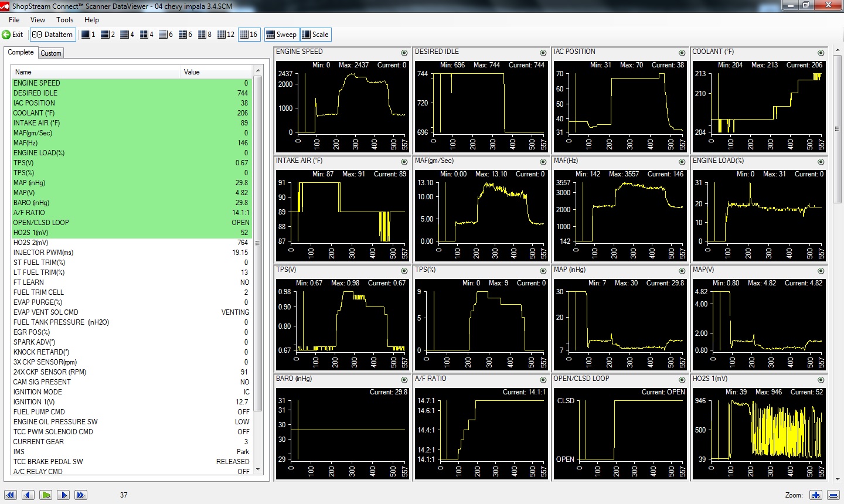Select the INJECTOR PWM(ms) row
Image resolution: width=844 pixels, height=504 pixels.
[x=131, y=253]
